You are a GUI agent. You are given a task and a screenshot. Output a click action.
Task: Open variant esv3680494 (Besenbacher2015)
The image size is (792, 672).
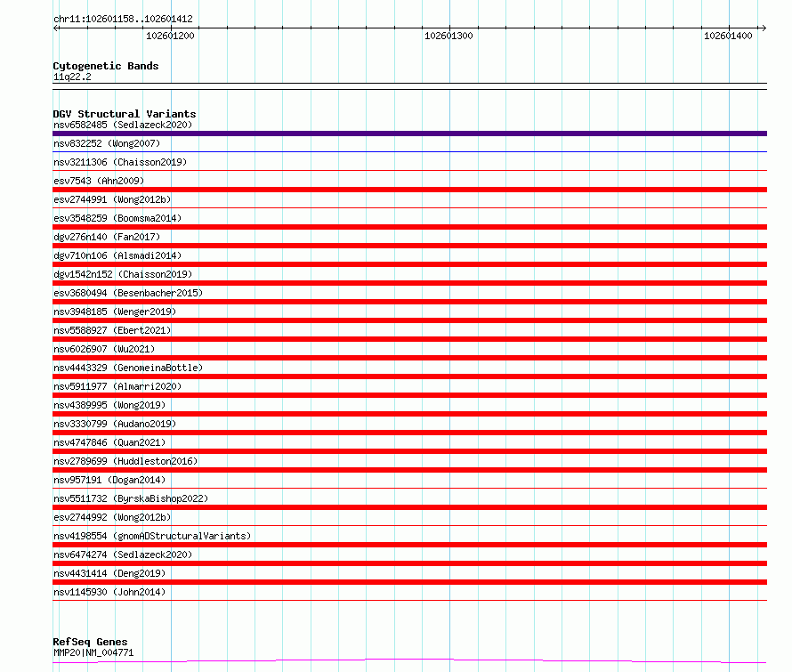click(x=128, y=293)
